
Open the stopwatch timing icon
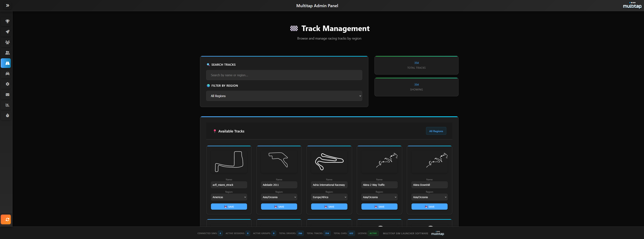pos(7,115)
